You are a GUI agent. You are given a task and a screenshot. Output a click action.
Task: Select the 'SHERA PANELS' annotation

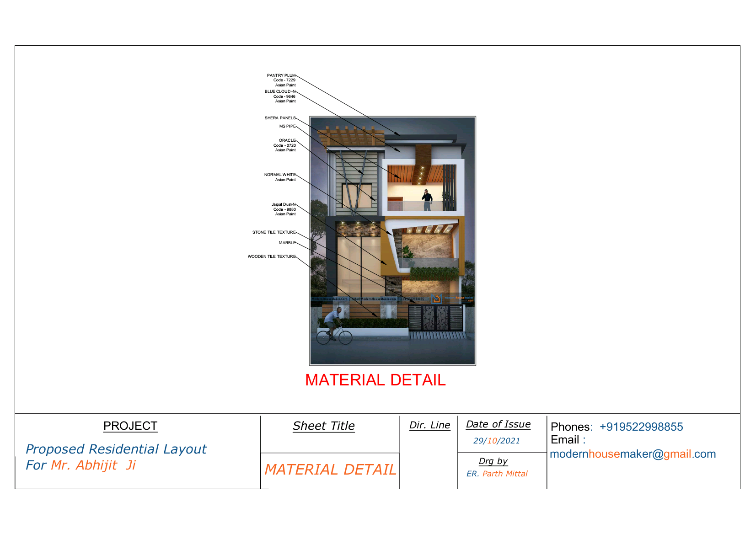280,118
